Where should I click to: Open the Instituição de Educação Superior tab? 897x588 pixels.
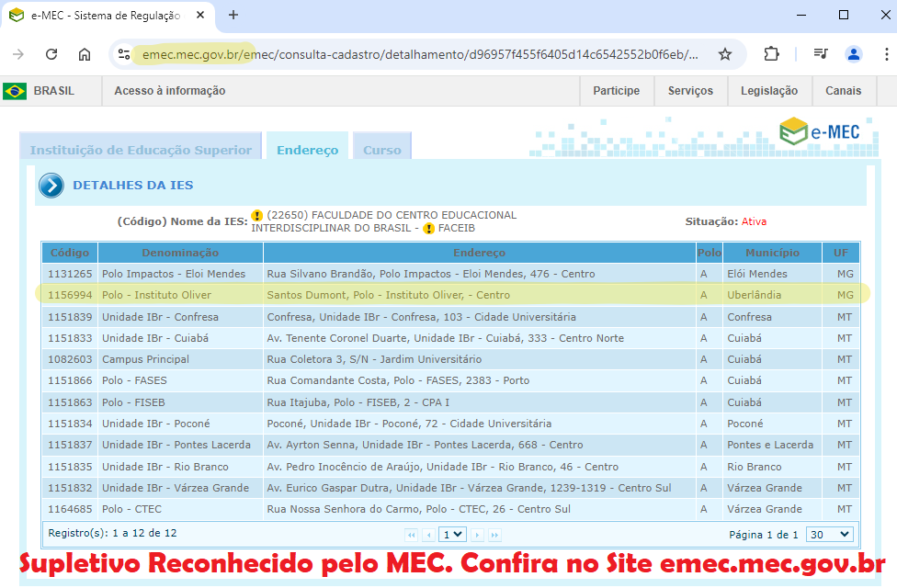click(x=141, y=150)
